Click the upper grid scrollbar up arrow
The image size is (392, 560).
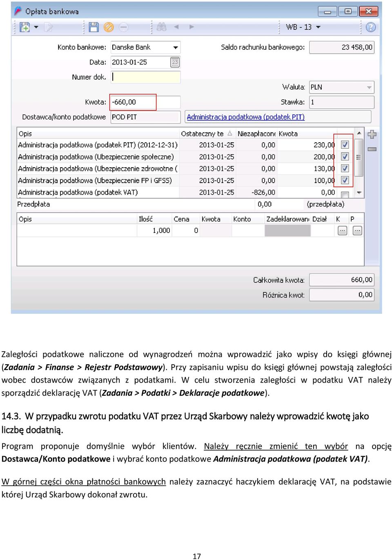tap(359, 133)
